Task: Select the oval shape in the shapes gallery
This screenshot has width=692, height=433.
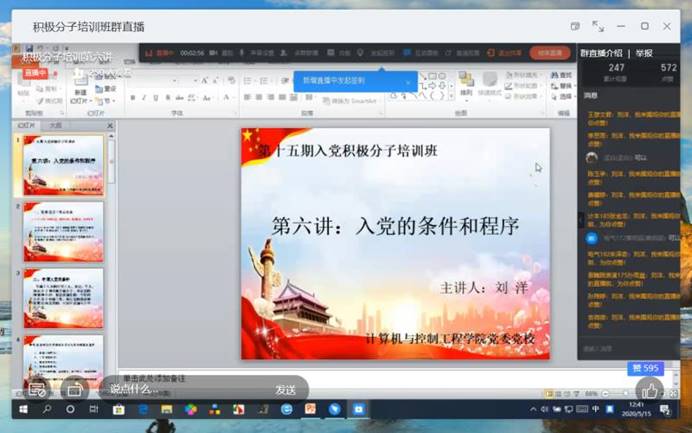Action: (442, 76)
